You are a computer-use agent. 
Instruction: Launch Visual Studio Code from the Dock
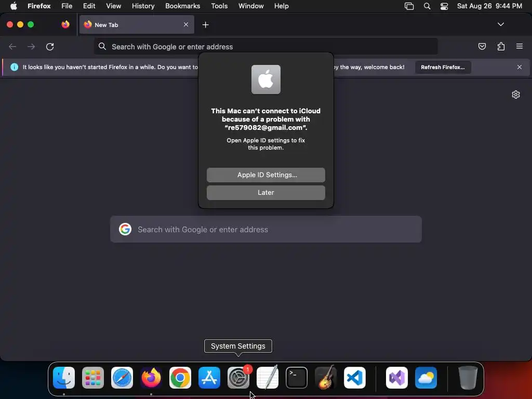pos(355,378)
